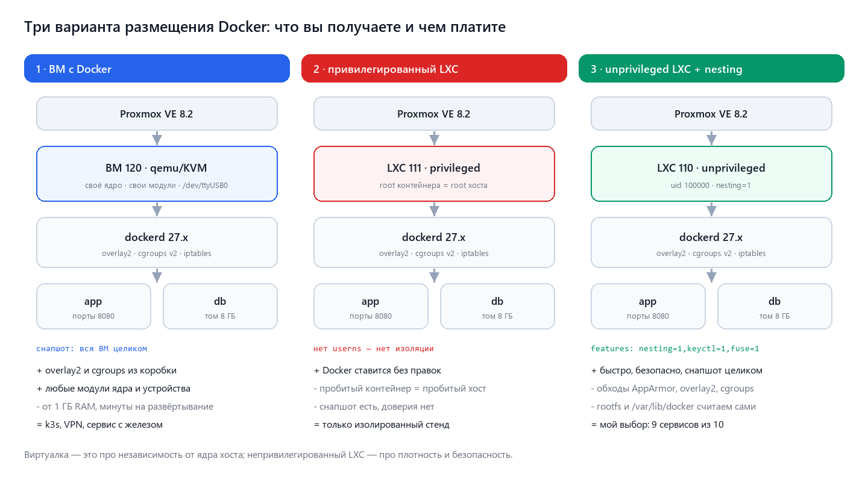The height and width of the screenshot is (494, 868).
Task: Click Proxmox VE 8.2 box in unprivileged LXC column
Action: coord(711,113)
